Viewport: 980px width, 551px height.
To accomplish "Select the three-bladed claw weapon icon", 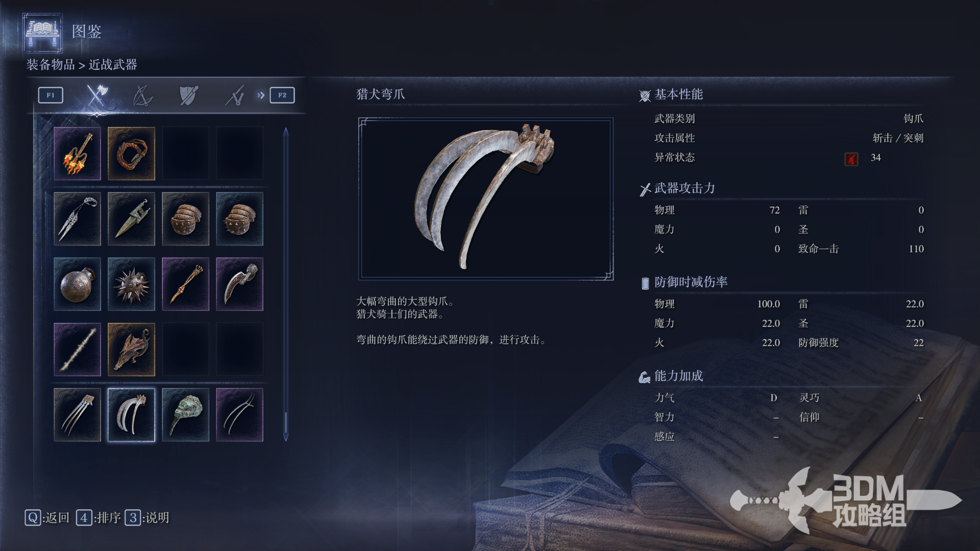I will [77, 415].
